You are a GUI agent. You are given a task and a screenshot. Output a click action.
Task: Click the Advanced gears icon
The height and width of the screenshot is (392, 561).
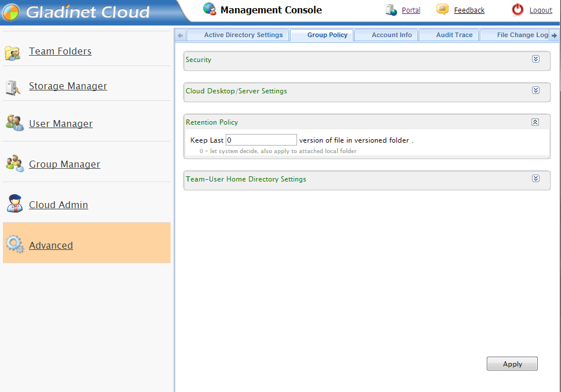click(14, 245)
